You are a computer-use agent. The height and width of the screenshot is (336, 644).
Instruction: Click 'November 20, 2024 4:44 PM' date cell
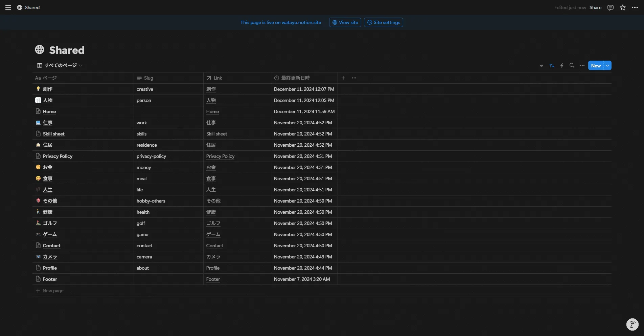[304, 268]
